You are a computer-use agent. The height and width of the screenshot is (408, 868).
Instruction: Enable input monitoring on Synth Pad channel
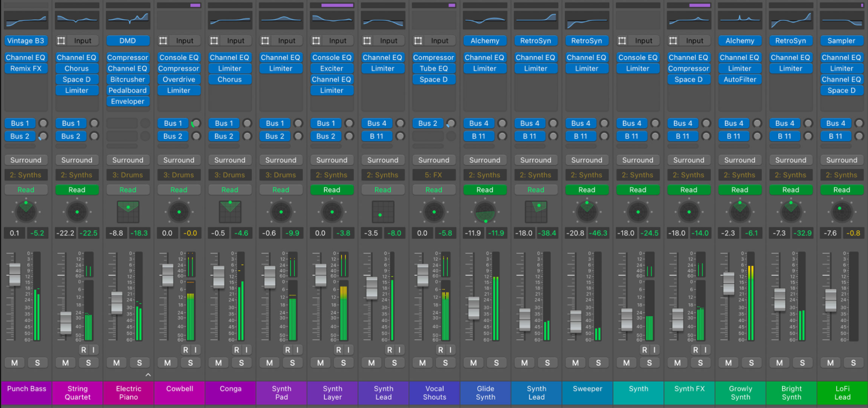(297, 350)
